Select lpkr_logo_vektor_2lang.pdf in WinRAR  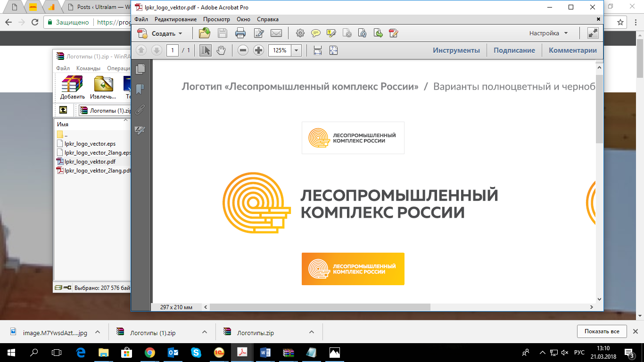pyautogui.click(x=93, y=171)
